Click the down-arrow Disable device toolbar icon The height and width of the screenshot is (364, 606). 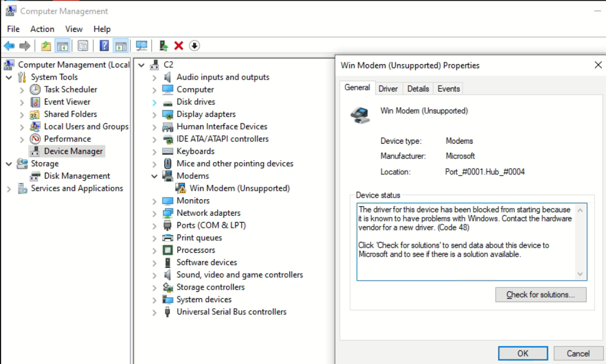pos(194,46)
